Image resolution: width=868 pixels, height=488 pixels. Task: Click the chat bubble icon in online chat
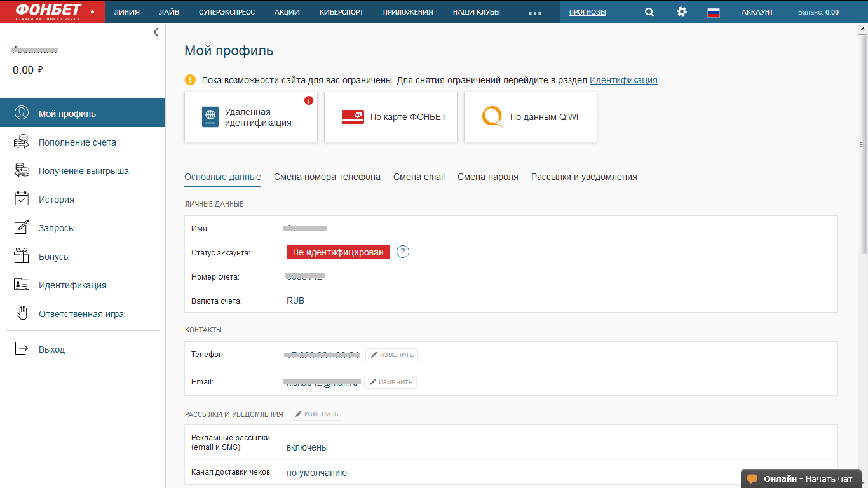click(752, 478)
